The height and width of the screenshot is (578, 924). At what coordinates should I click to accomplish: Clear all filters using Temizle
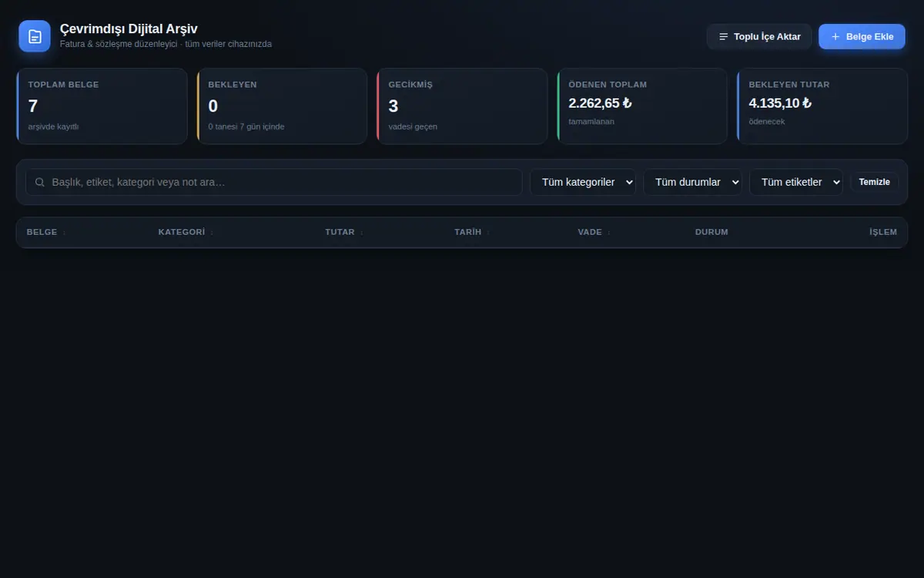[x=874, y=182]
